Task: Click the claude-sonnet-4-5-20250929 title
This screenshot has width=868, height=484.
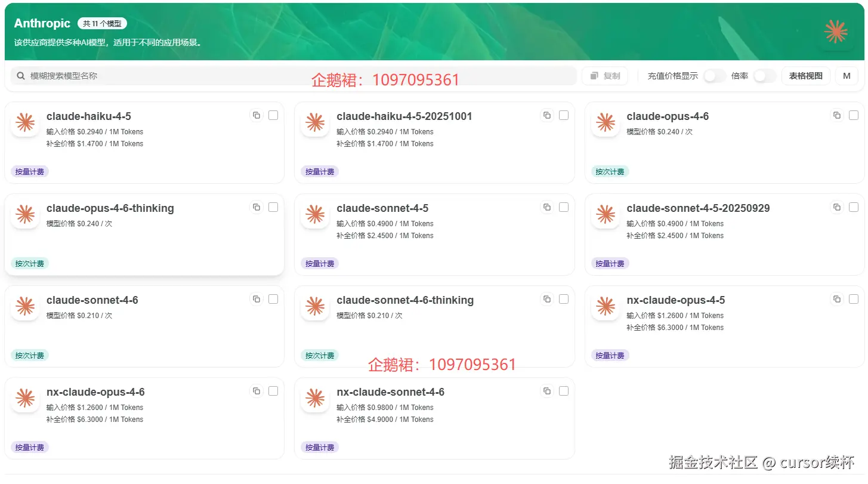Action: [x=698, y=208]
